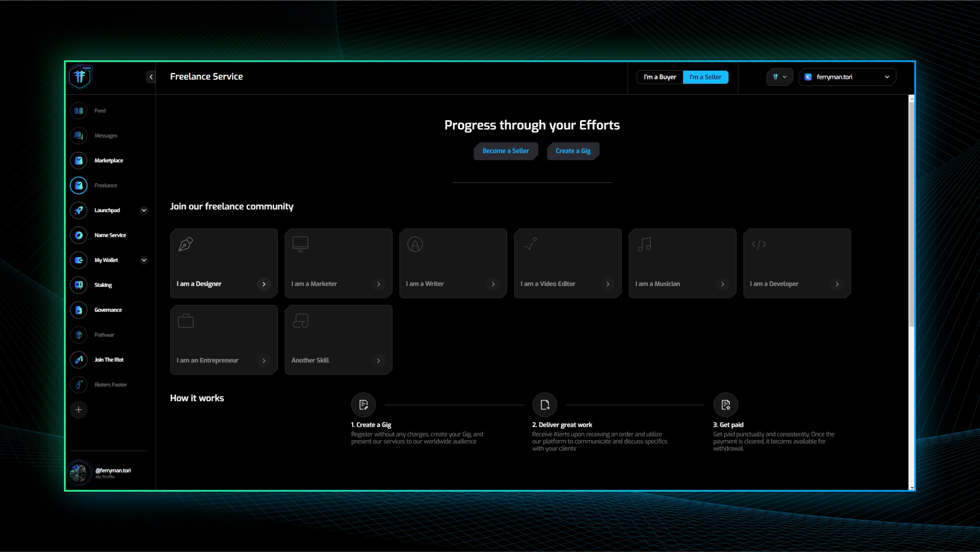Open the Launchpad rocket icon
This screenshot has width=980, height=552.
click(x=79, y=210)
